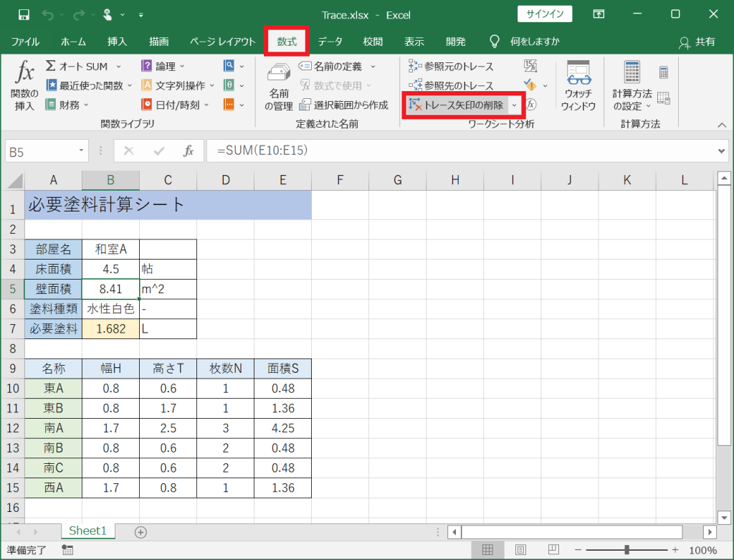Open the 論理 functions library
734x560 pixels.
(163, 67)
